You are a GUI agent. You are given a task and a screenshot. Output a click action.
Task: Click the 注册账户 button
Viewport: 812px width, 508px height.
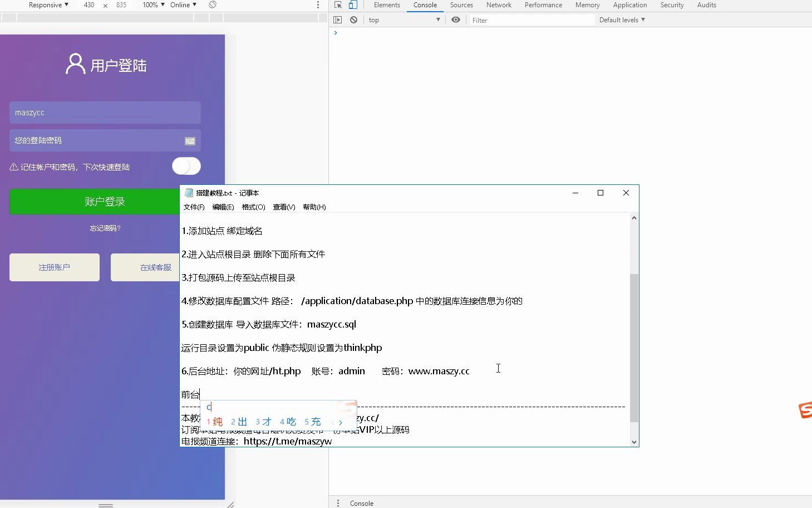pos(55,267)
